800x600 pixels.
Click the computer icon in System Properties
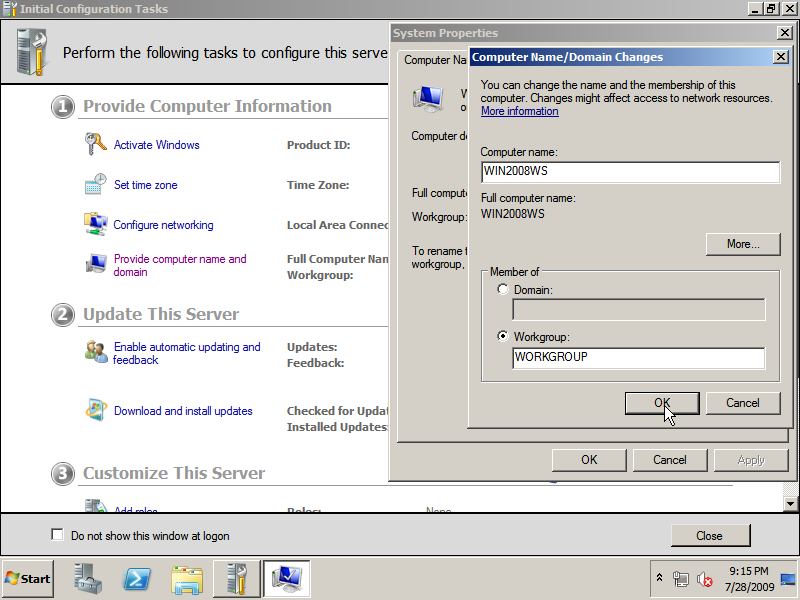(428, 98)
